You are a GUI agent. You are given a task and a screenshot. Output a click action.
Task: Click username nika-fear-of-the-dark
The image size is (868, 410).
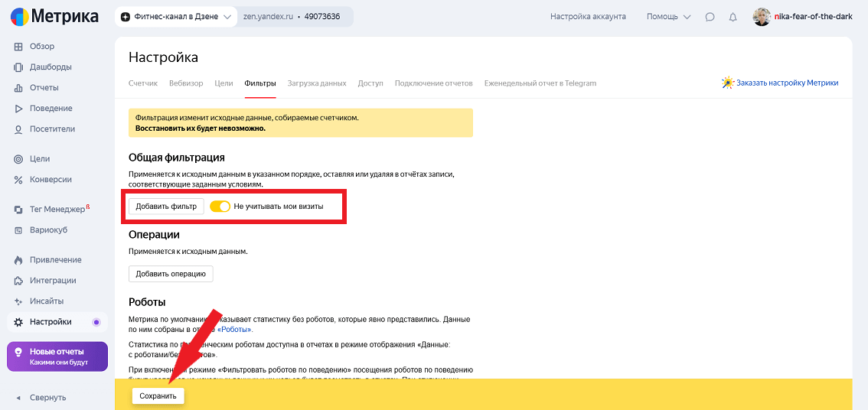(x=813, y=17)
